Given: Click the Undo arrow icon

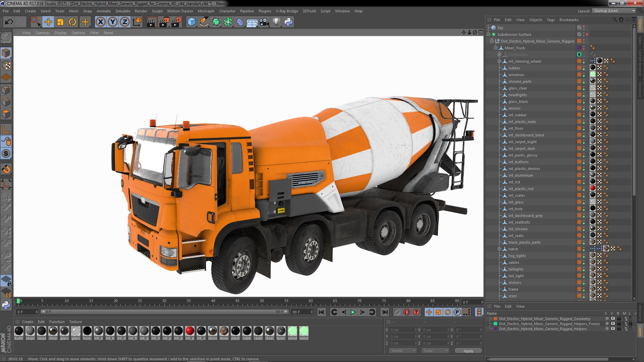Looking at the screenshot, I should click(9, 22).
